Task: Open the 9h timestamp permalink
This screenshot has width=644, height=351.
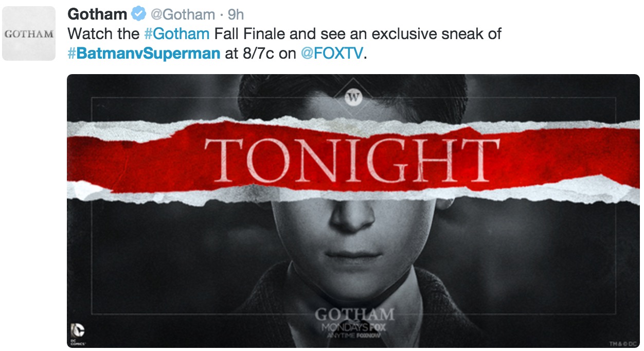Action: click(235, 14)
